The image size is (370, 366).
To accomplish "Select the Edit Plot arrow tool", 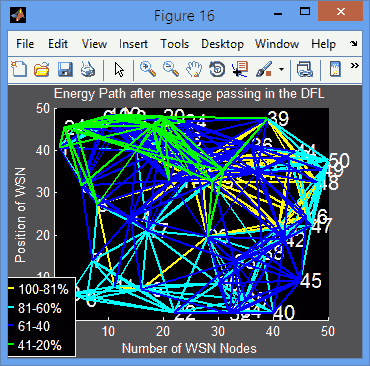I will click(x=119, y=70).
